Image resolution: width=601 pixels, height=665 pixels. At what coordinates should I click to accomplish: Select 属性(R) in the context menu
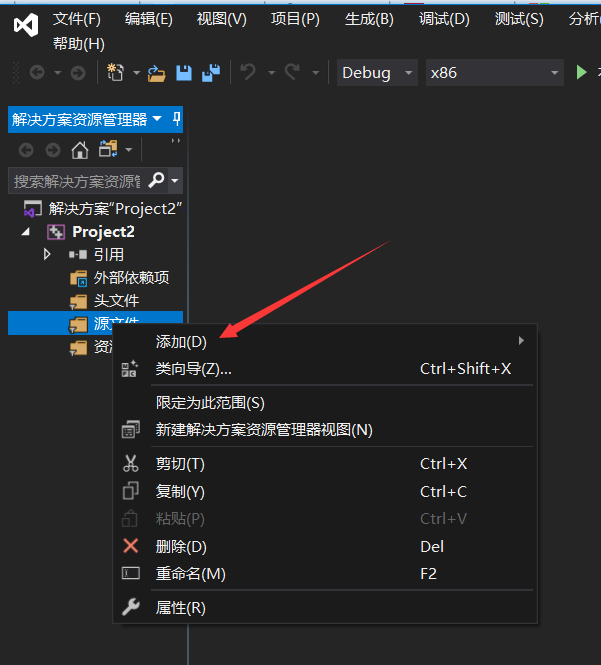[181, 608]
